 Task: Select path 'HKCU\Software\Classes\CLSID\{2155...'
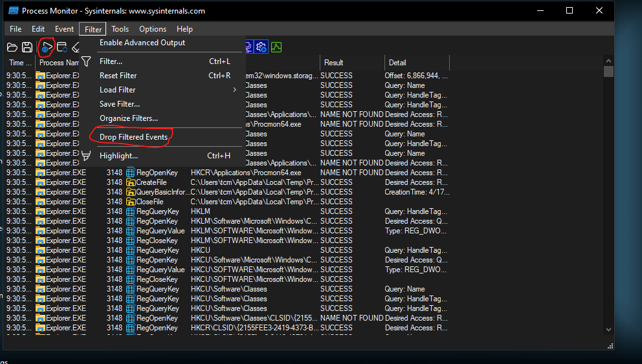pyautogui.click(x=254, y=318)
